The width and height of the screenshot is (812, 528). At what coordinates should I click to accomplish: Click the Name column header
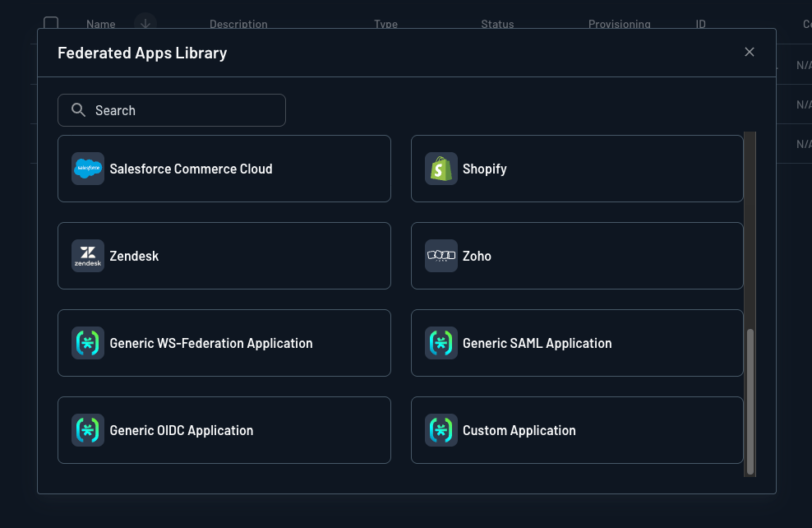click(x=101, y=24)
